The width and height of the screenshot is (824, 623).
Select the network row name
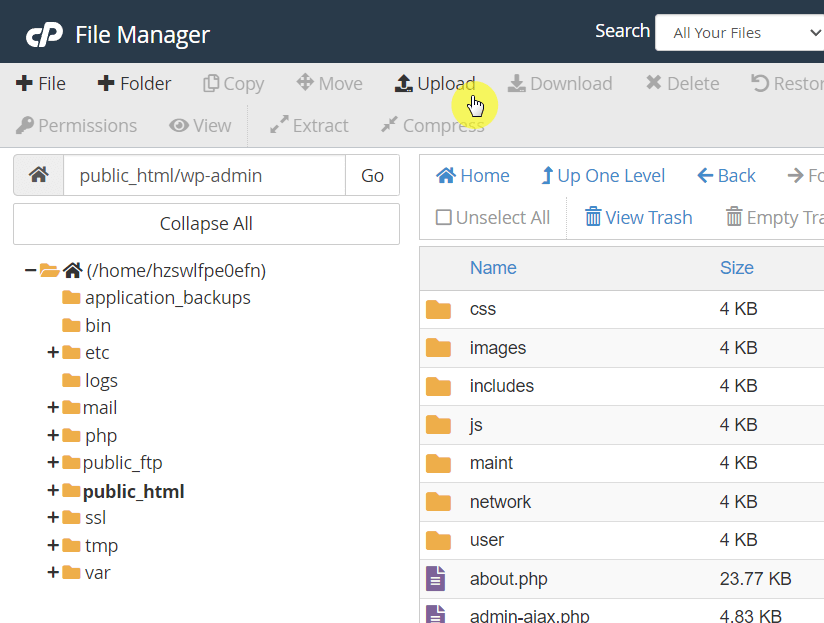tap(500, 502)
